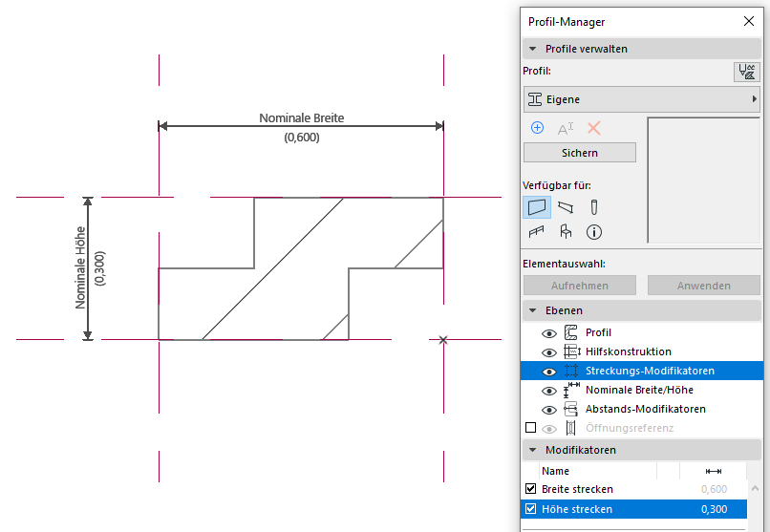The width and height of the screenshot is (770, 532).
Task: Select the Railing availability icon
Action: click(x=537, y=232)
